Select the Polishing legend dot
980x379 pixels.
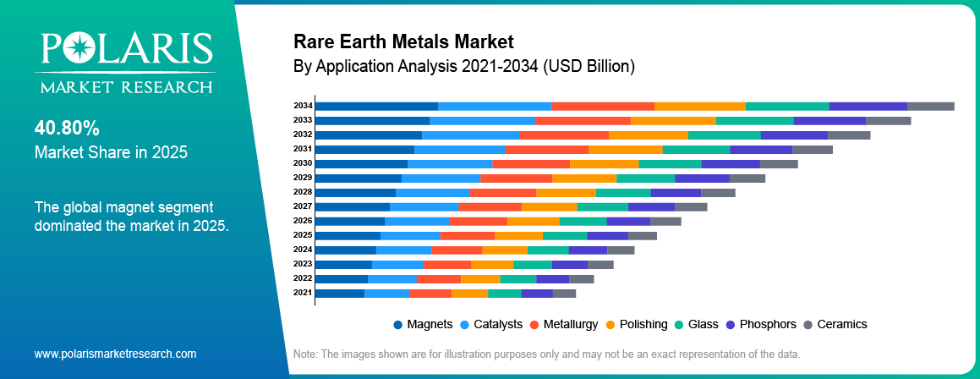[610, 325]
